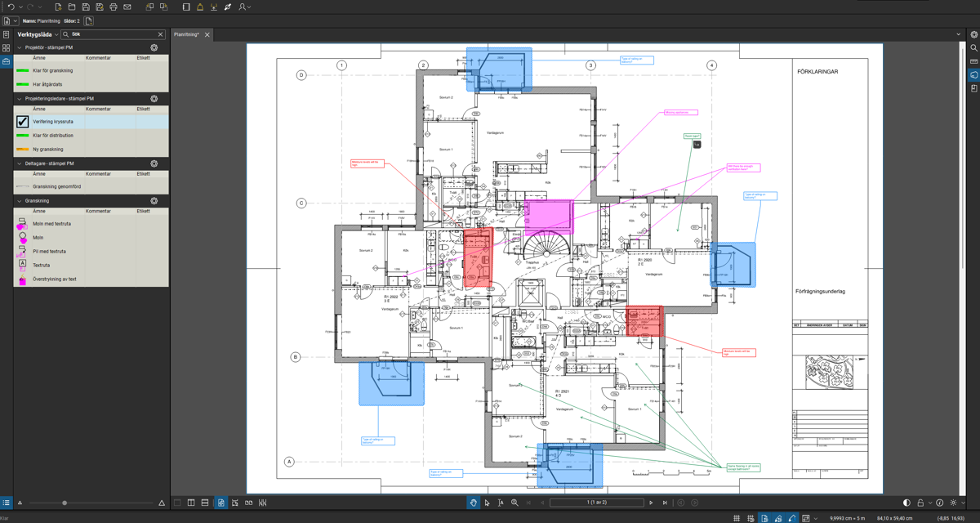Open settings gear for Granskning tool set
The width and height of the screenshot is (980, 523).
click(154, 200)
